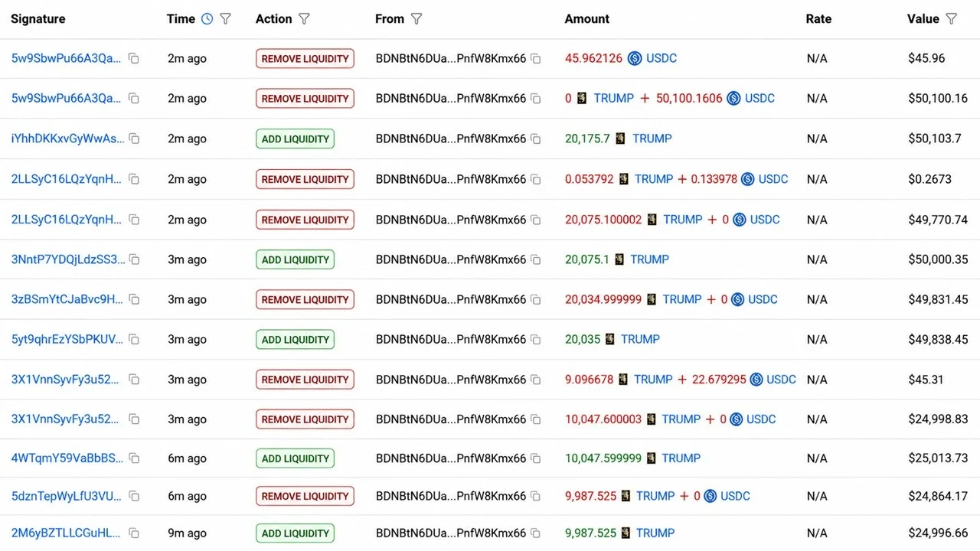Image resolution: width=980 pixels, height=551 pixels.
Task: Copy From address in the $50,103.7 row
Action: tap(536, 139)
